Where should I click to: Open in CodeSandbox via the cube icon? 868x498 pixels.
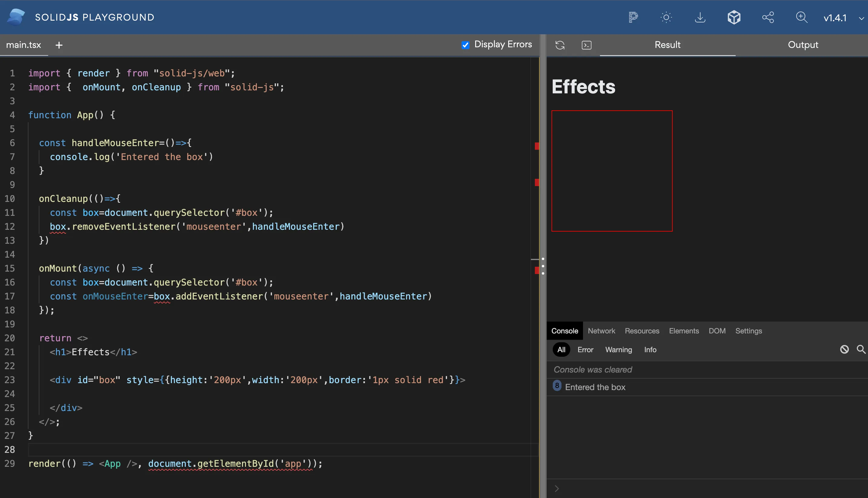click(734, 17)
